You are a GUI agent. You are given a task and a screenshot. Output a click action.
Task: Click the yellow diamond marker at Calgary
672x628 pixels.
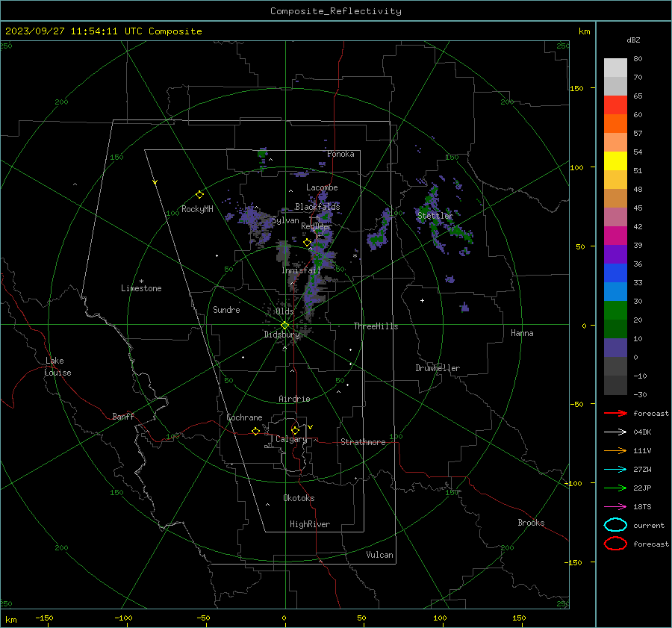[x=295, y=430]
